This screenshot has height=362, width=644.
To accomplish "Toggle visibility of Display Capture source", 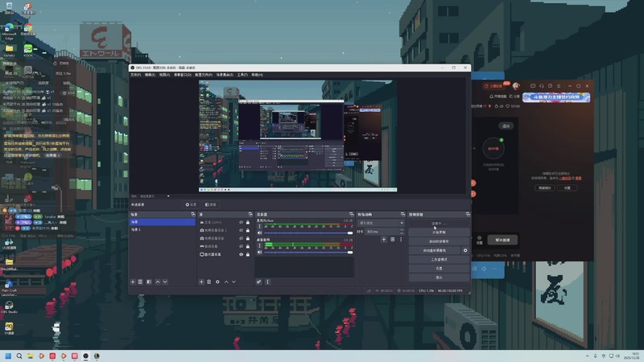I will pyautogui.click(x=241, y=254).
